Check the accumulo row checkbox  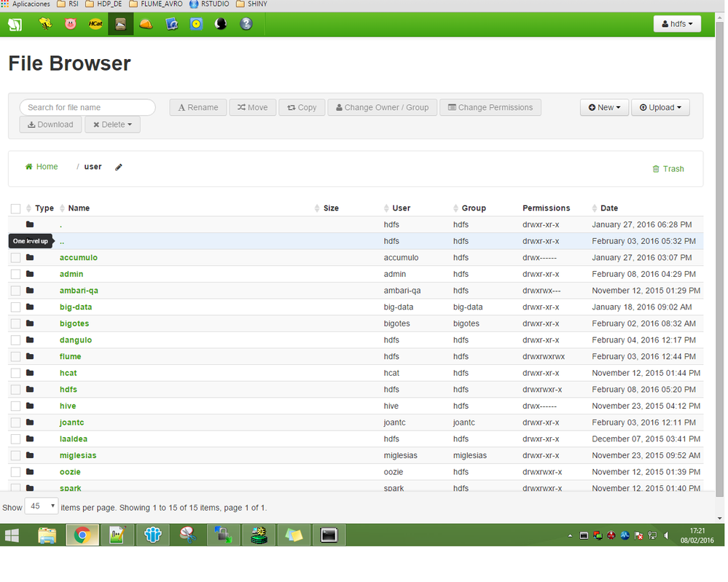click(16, 258)
